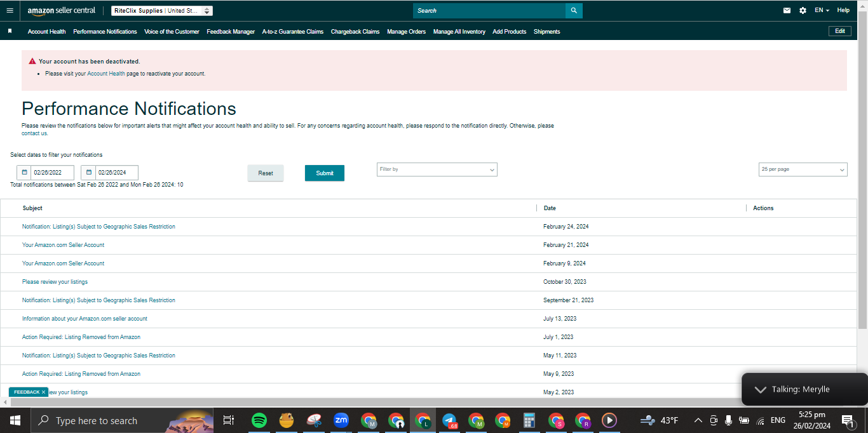Image resolution: width=868 pixels, height=433 pixels.
Task: Open the Calculator taskbar icon
Action: click(x=529, y=420)
